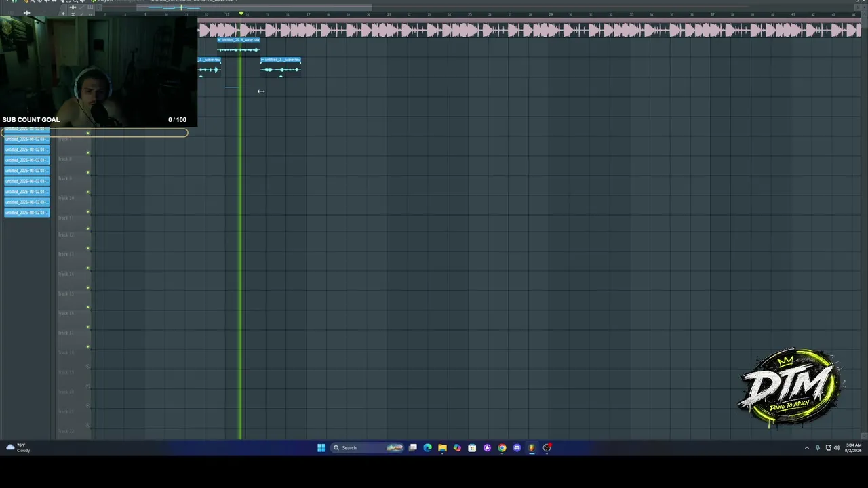The image size is (868, 488).
Task: Show hidden system tray icons
Action: click(x=806, y=448)
